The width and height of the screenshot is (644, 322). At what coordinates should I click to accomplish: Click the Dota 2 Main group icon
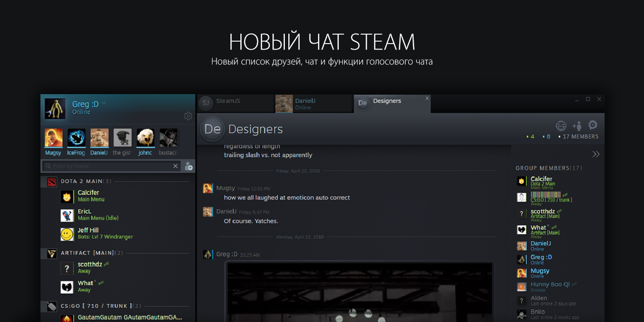[52, 182]
